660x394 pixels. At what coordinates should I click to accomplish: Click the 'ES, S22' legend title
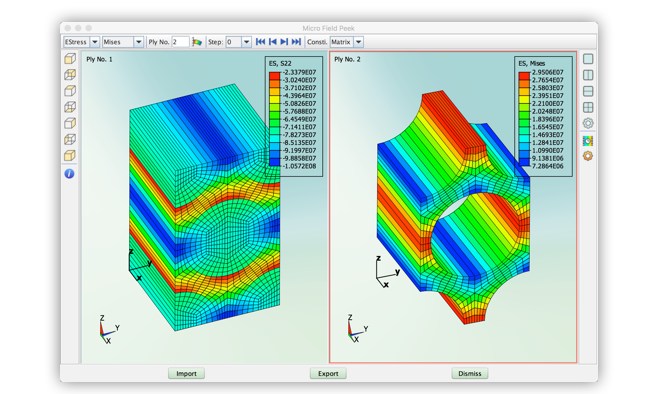pos(280,64)
